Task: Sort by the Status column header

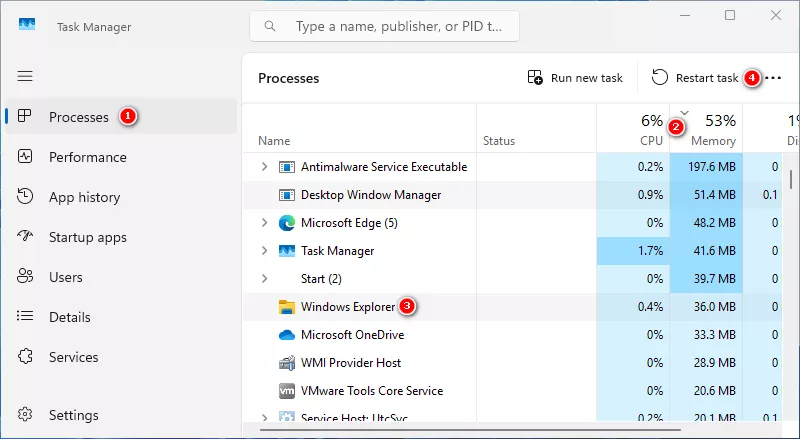Action: click(x=536, y=128)
